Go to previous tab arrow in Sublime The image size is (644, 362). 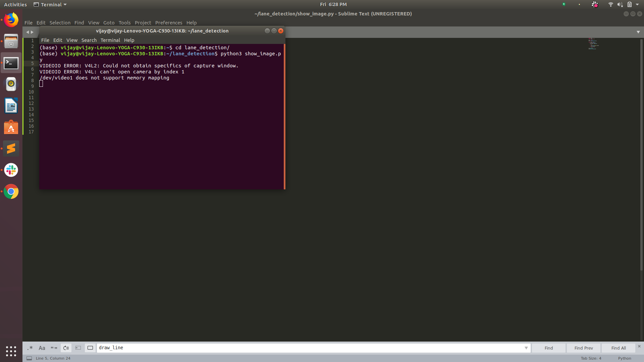pos(28,32)
